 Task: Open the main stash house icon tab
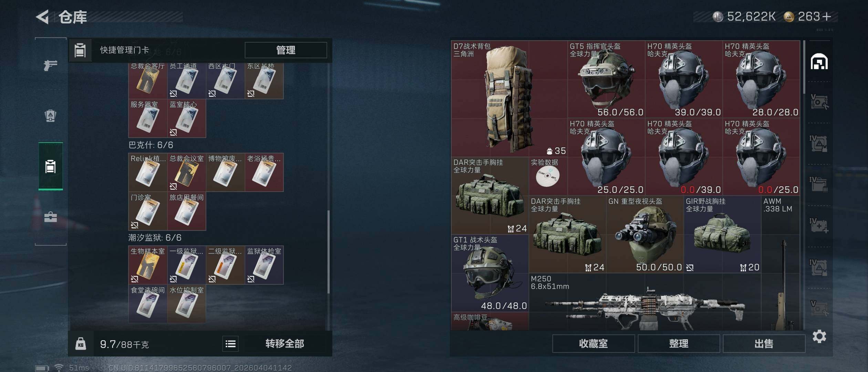tap(819, 62)
